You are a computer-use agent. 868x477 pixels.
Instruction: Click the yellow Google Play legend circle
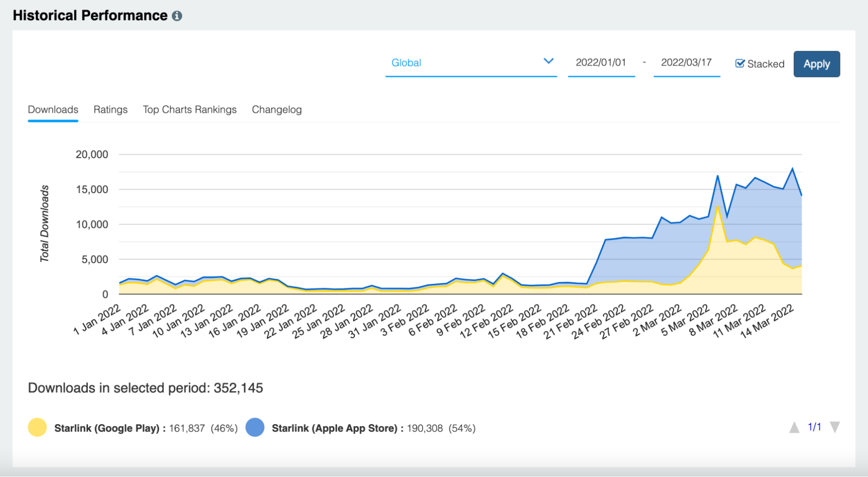point(37,428)
